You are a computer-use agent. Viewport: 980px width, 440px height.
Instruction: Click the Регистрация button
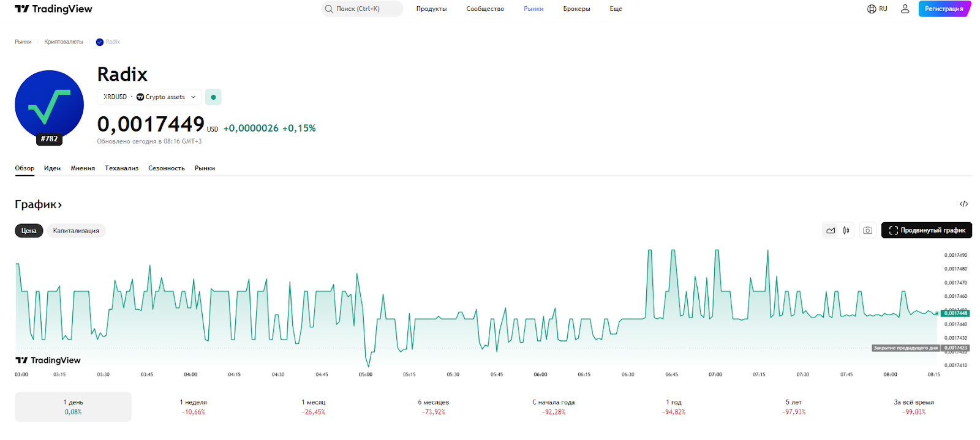pyautogui.click(x=943, y=9)
